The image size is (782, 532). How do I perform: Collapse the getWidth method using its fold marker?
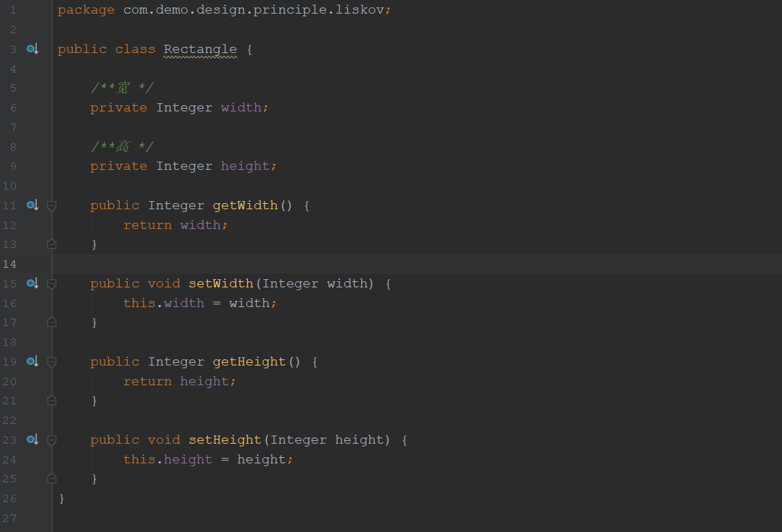52,205
